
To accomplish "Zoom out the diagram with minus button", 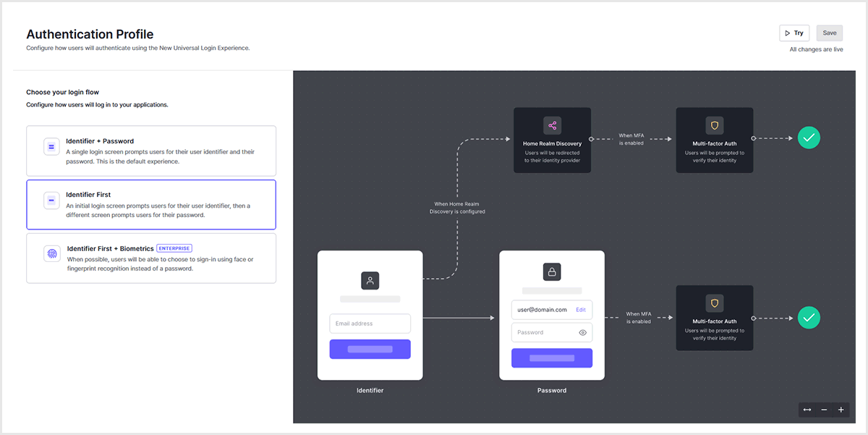I will pyautogui.click(x=824, y=410).
